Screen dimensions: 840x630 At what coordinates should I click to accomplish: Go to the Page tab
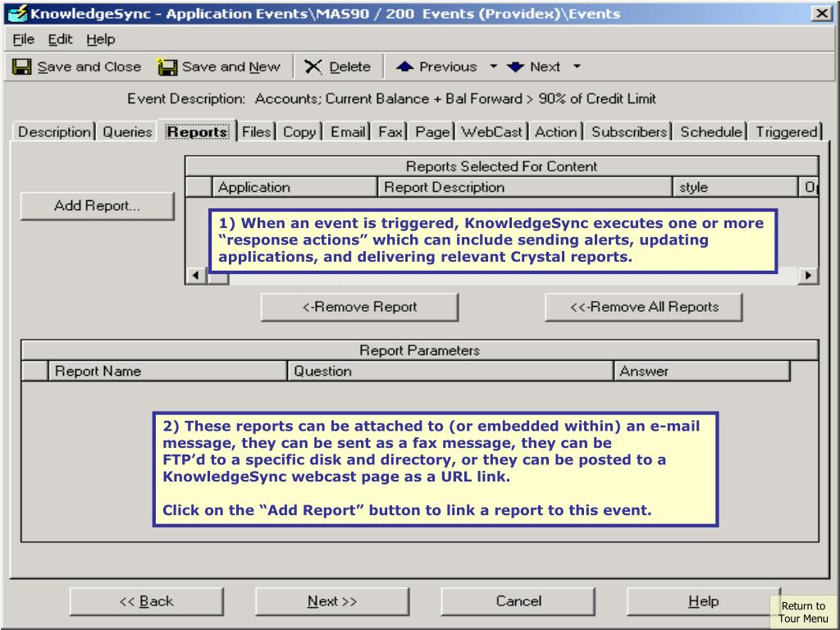[432, 132]
